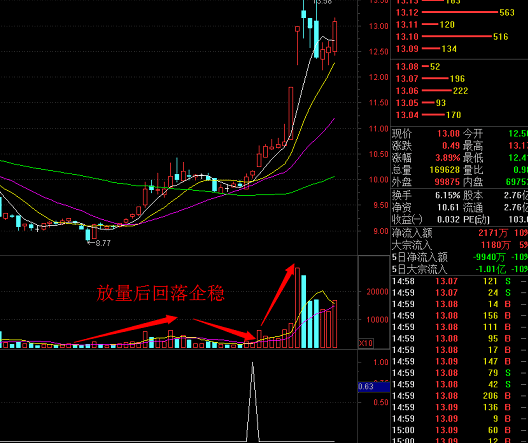Click the 1.00 indicator axis label

(381, 362)
